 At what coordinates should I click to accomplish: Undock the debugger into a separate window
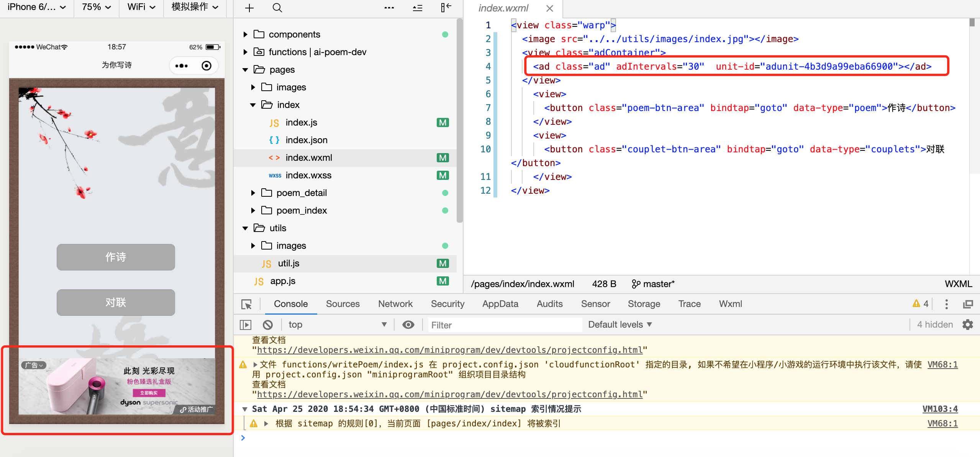click(968, 304)
